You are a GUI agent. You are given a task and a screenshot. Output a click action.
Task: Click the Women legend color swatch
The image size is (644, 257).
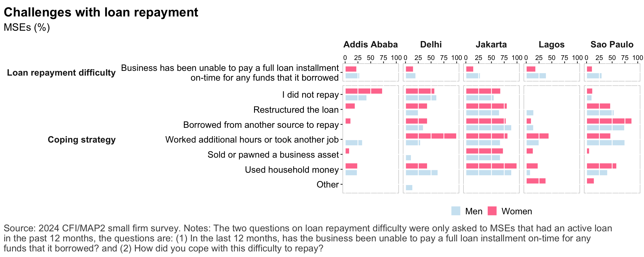(492, 211)
